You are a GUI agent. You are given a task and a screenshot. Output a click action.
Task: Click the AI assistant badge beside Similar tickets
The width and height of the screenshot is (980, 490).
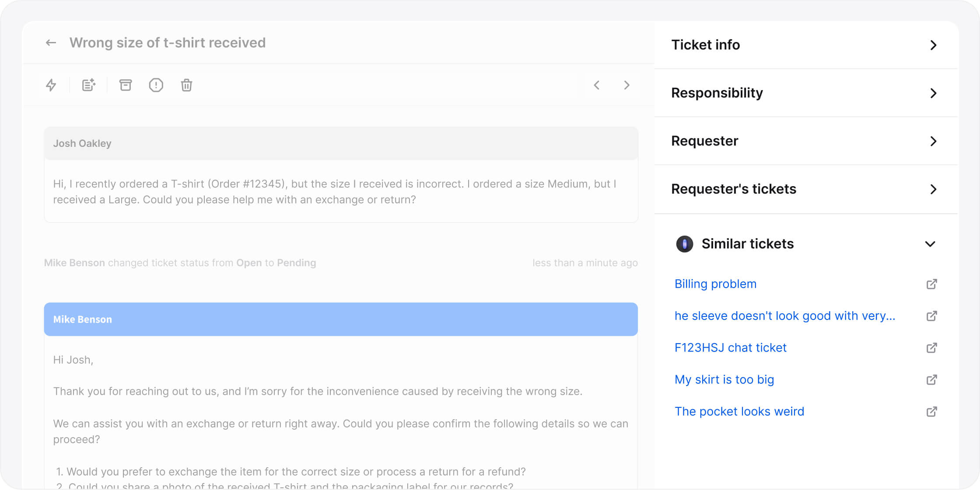coord(684,244)
